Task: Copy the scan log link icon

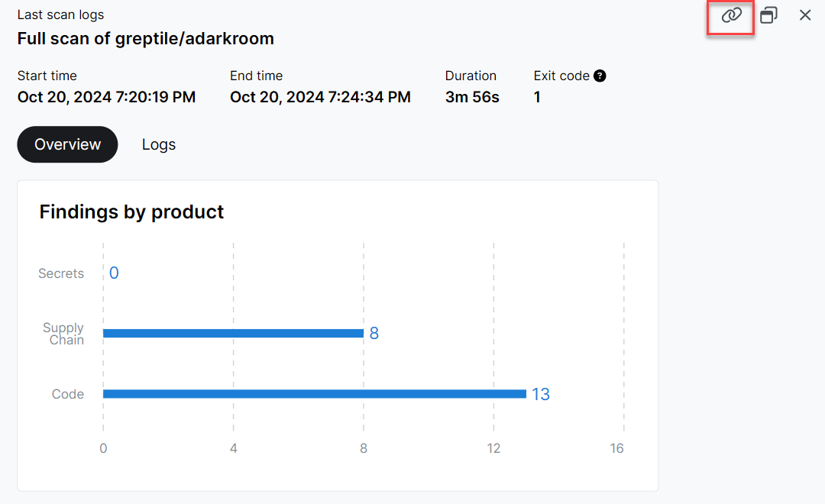Action: coord(731,15)
